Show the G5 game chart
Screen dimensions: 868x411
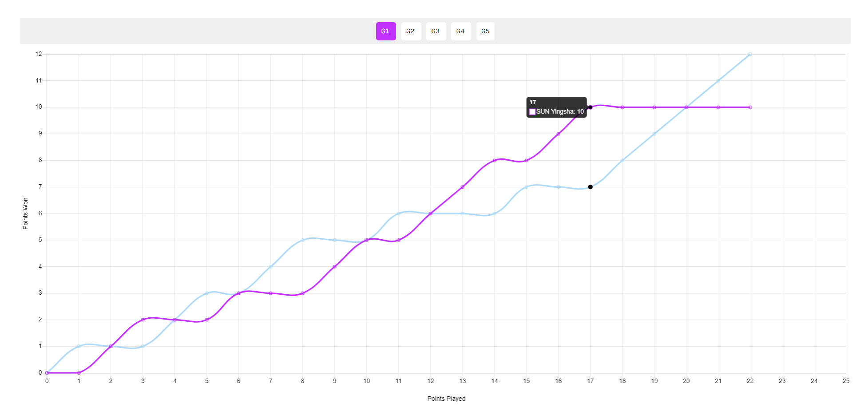coord(485,32)
